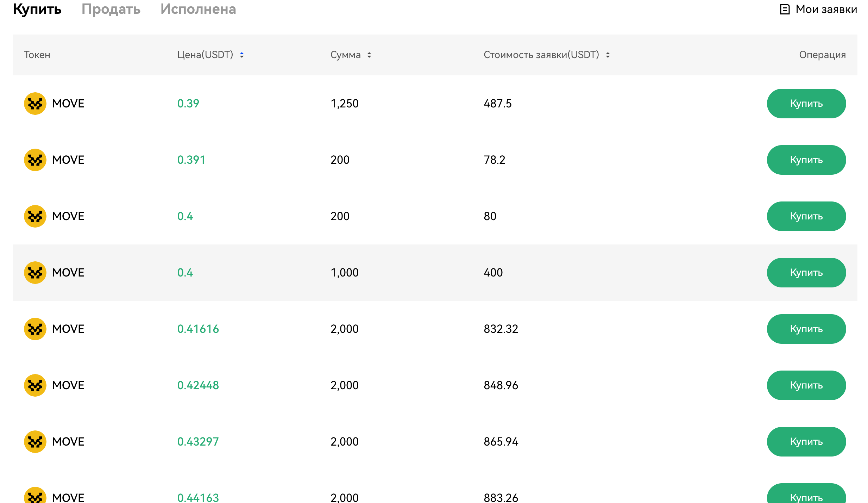The width and height of the screenshot is (868, 503).
Task: Select the price value 0.42448
Action: 198,385
